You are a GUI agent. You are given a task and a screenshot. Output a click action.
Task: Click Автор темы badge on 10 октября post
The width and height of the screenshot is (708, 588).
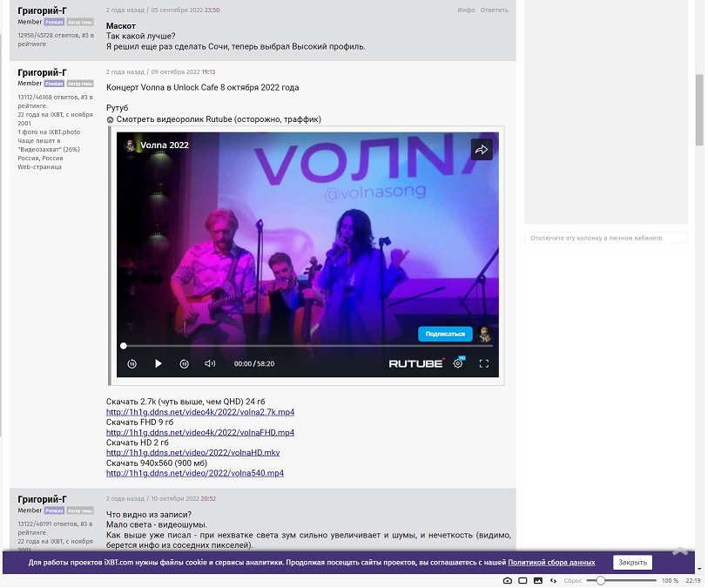tap(80, 510)
